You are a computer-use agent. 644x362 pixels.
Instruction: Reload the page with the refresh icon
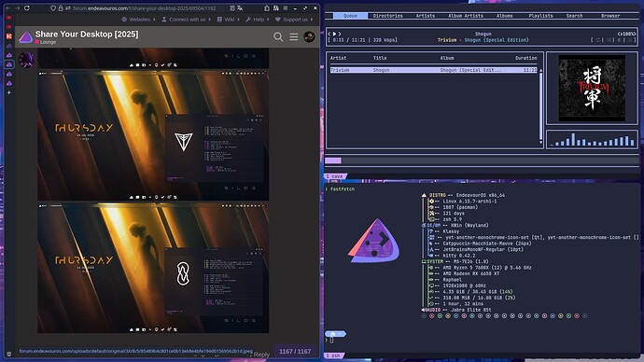click(x=27, y=7)
